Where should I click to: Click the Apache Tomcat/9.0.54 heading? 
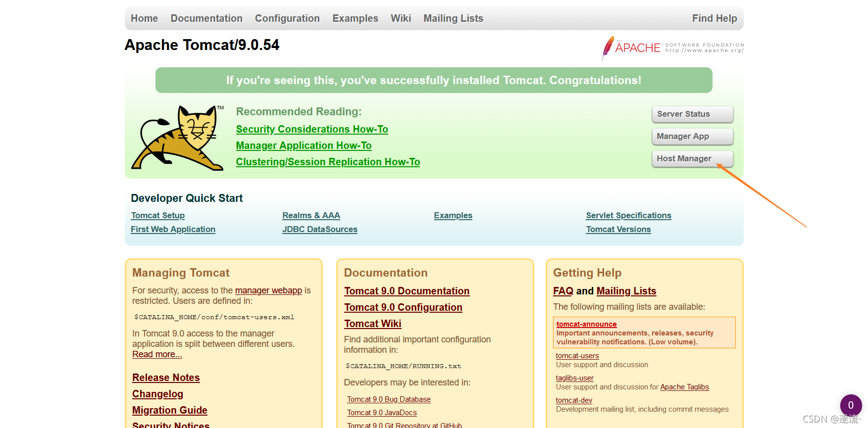pos(202,45)
